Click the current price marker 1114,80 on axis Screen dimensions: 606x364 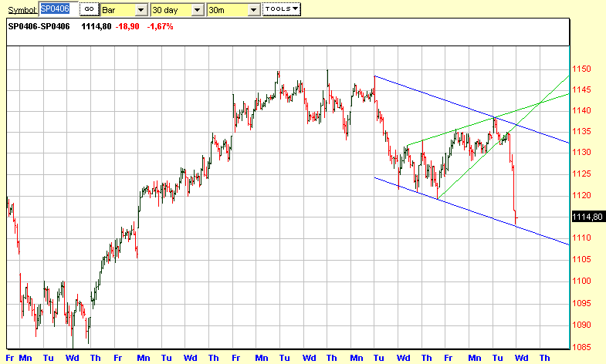(587, 217)
